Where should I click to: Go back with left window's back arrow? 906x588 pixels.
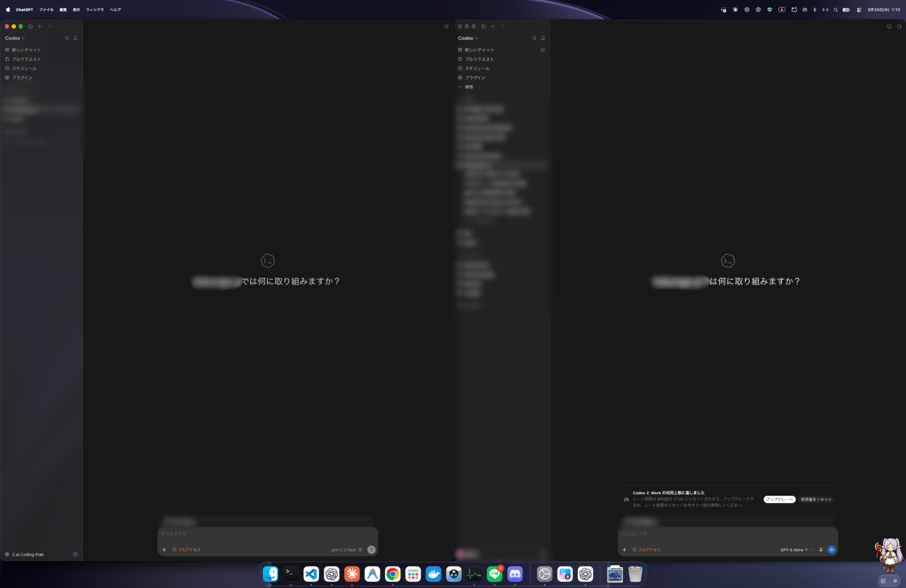pos(40,26)
